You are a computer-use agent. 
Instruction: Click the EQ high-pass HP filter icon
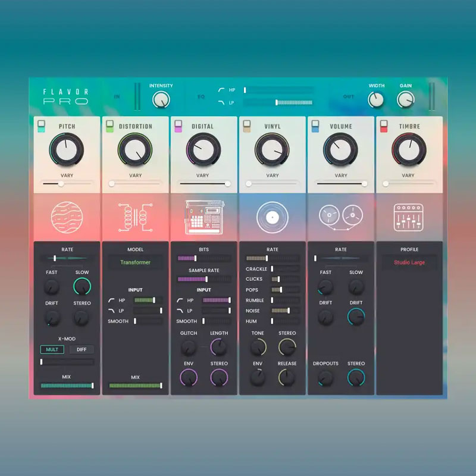tap(222, 90)
